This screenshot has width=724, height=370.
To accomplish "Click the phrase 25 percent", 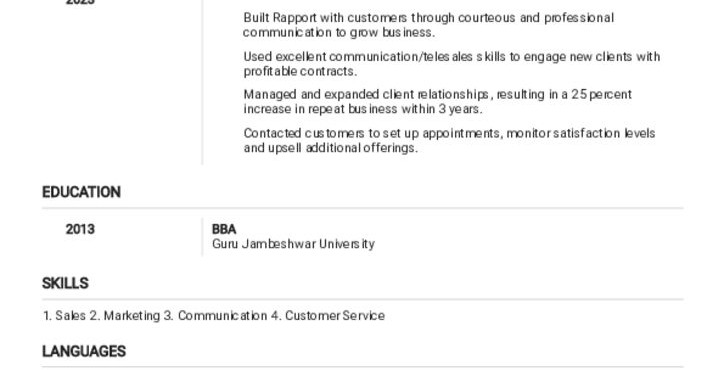I will (601, 95).
